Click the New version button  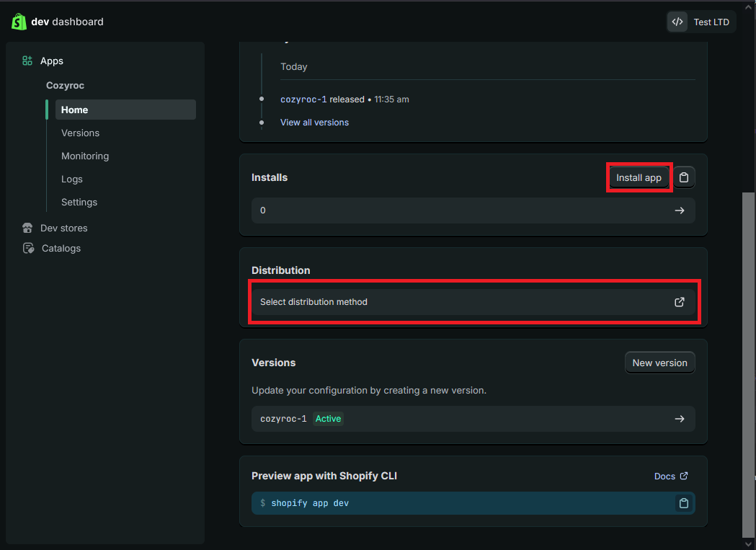click(659, 363)
